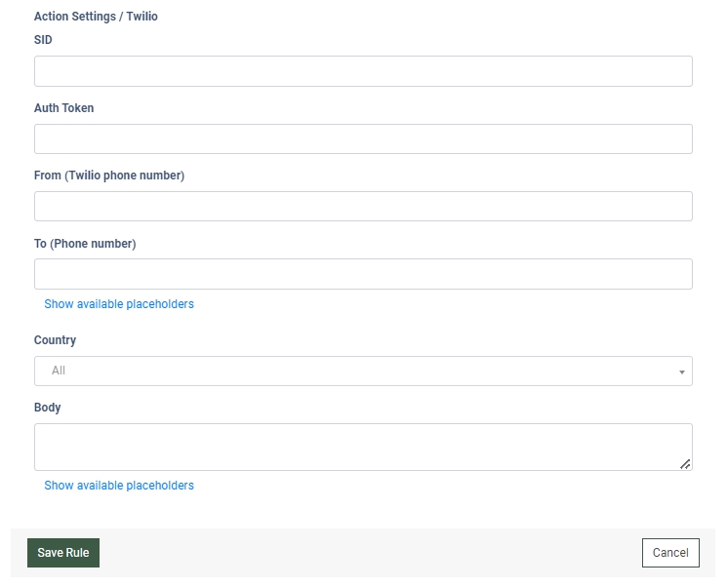Click the From (Twilio phone number) label
This screenshot has height=587, width=728.
[109, 176]
